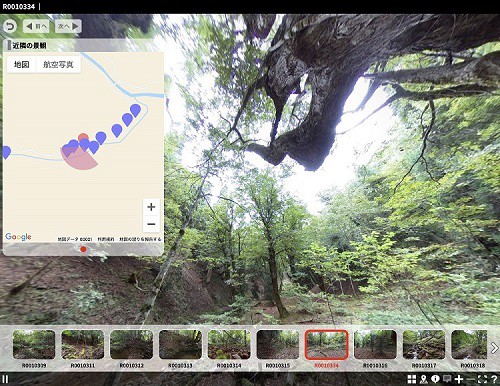The height and width of the screenshot is (386, 500).
Task: Open the comment speech-bubble icon
Action: (447, 379)
